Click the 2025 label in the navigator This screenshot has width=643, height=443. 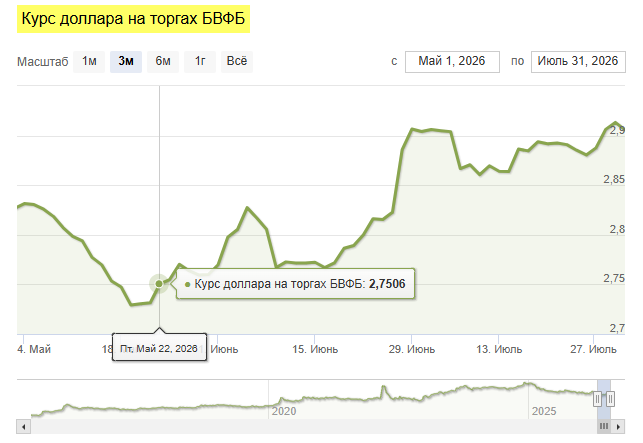click(544, 411)
